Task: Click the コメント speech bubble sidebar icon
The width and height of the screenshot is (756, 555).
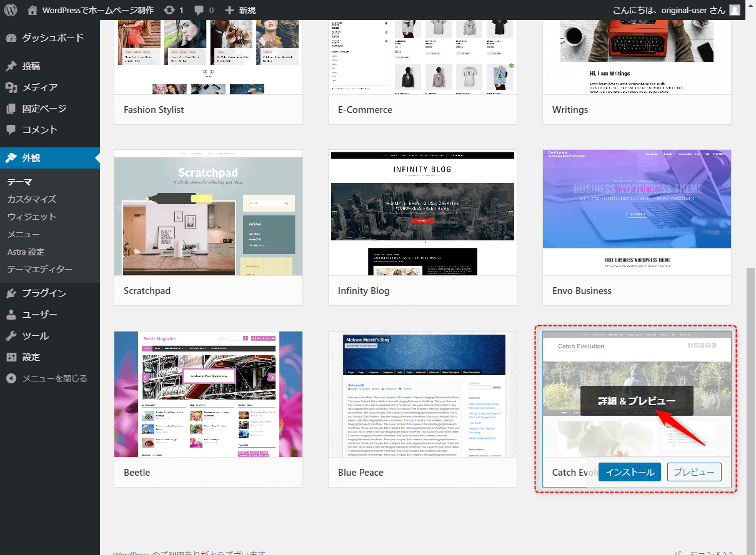Action: tap(11, 130)
